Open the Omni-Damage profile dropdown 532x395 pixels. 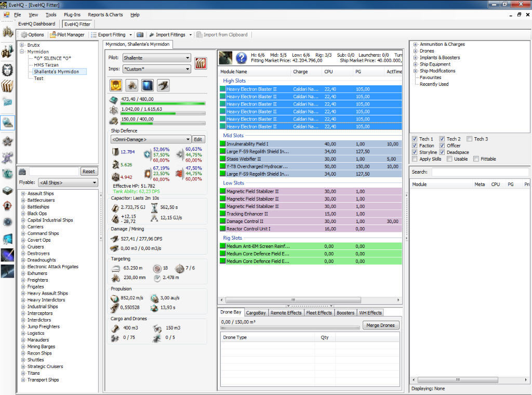pyautogui.click(x=151, y=139)
